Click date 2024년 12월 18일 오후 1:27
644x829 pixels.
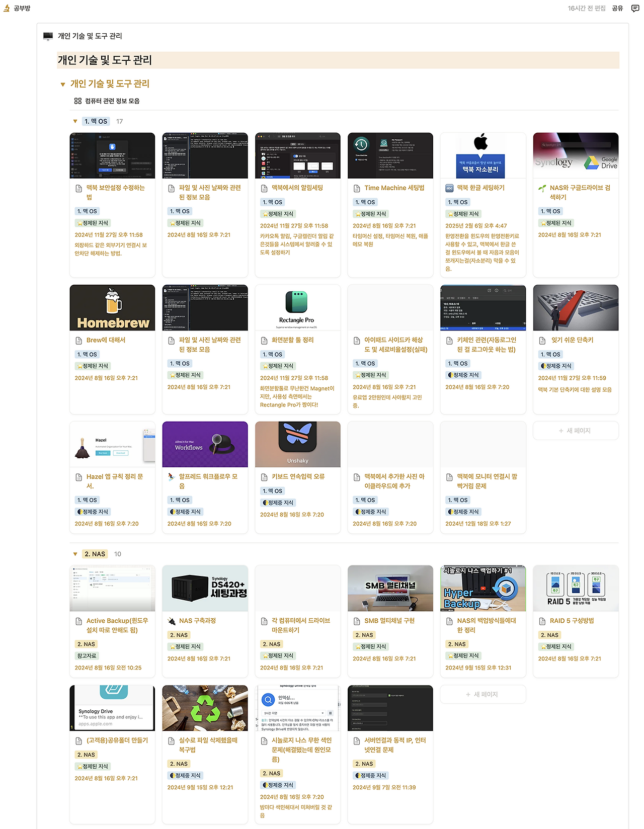tap(478, 524)
